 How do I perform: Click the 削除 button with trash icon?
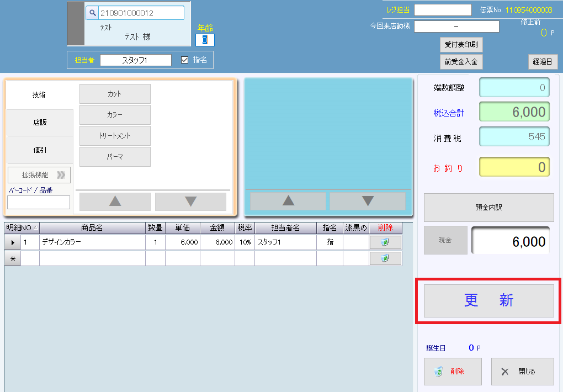(453, 372)
